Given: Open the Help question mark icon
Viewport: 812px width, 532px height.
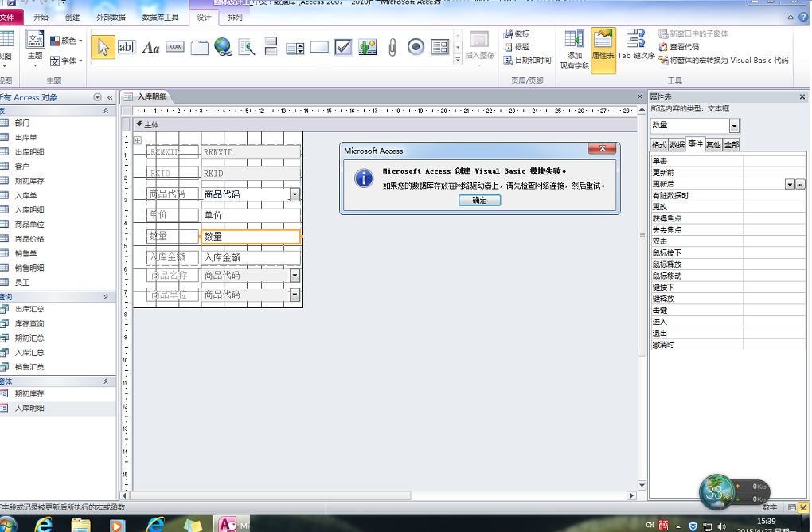Looking at the screenshot, I should [x=802, y=17].
